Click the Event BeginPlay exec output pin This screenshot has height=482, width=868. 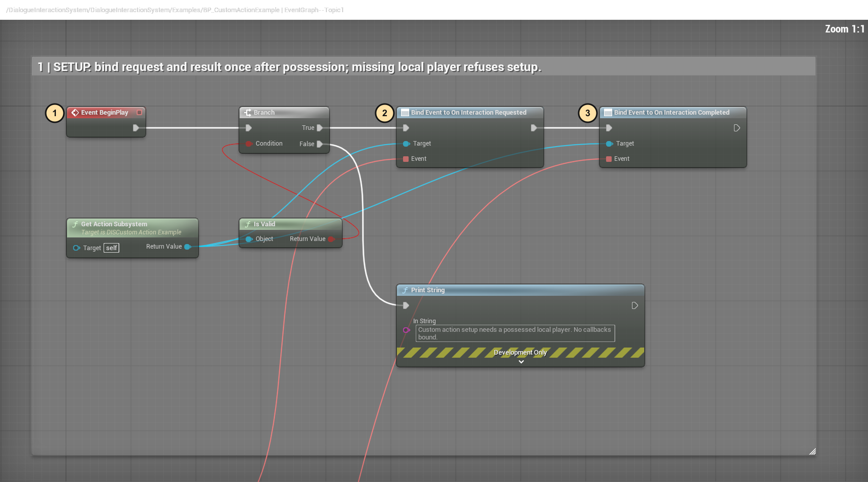pyautogui.click(x=136, y=128)
